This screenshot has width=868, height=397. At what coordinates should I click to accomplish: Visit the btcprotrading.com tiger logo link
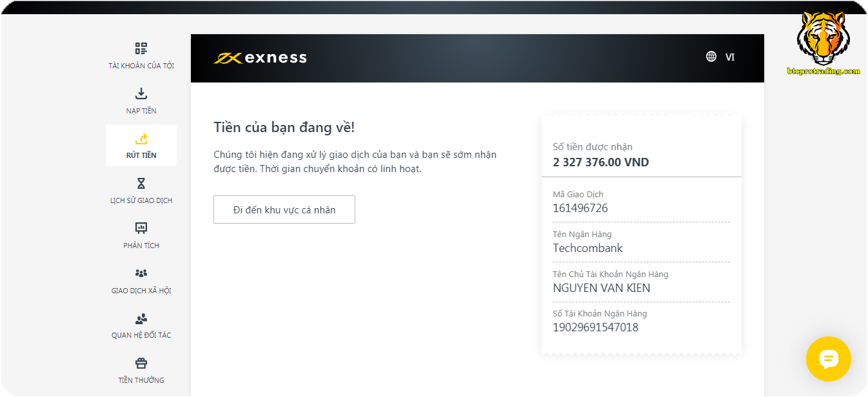click(x=822, y=39)
